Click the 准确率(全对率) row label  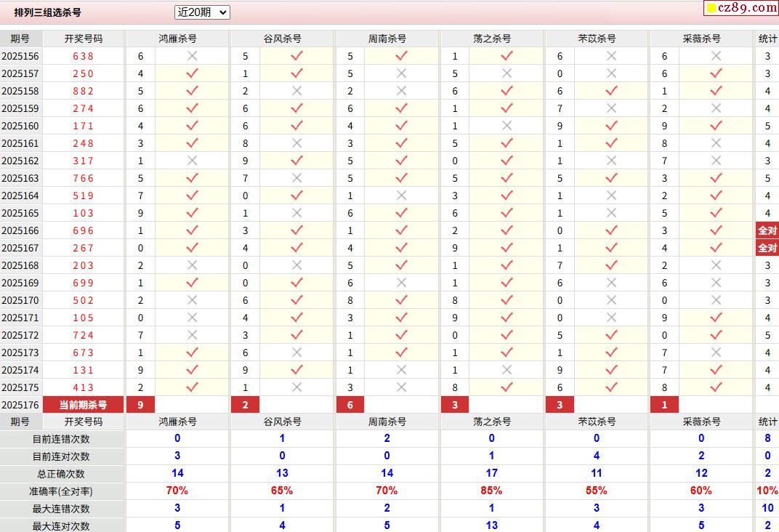pos(61,491)
